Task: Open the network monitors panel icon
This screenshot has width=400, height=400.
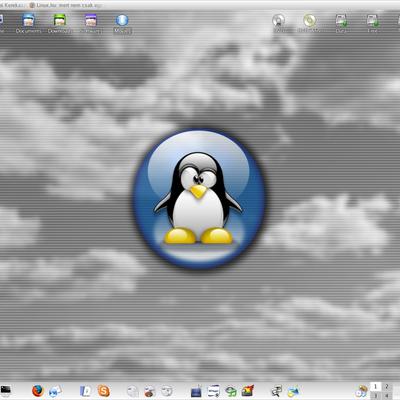Action: (x=277, y=391)
